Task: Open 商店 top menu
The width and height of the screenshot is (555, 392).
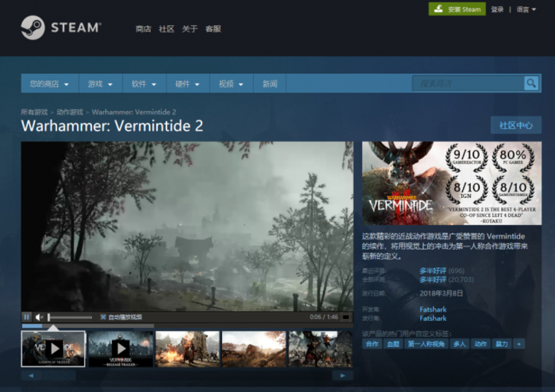Action: [143, 29]
